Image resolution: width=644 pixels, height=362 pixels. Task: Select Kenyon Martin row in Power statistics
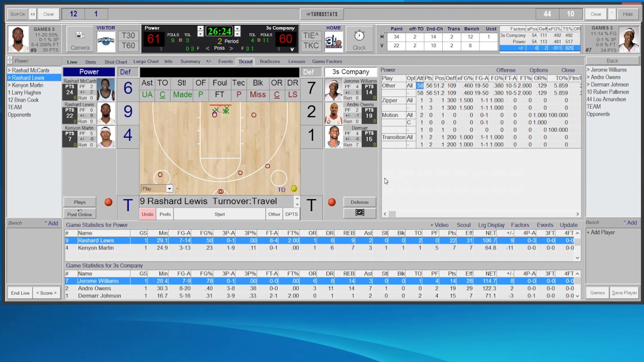320,248
